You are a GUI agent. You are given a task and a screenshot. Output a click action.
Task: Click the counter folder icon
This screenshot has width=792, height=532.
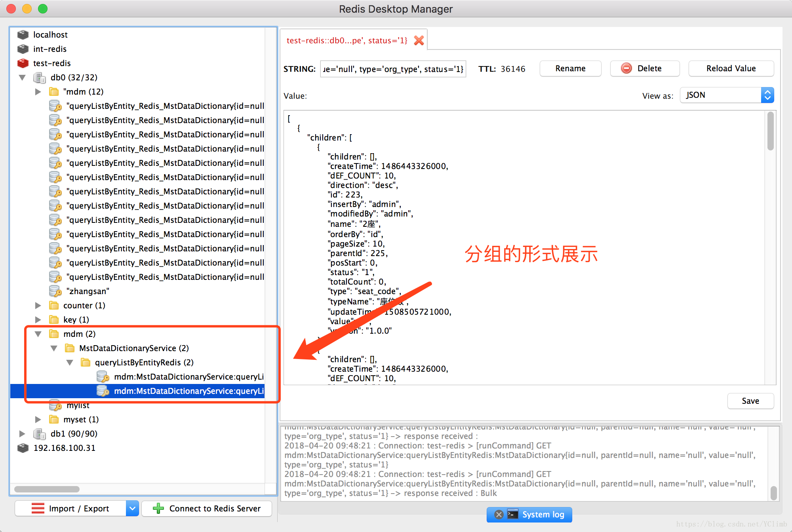click(x=54, y=306)
